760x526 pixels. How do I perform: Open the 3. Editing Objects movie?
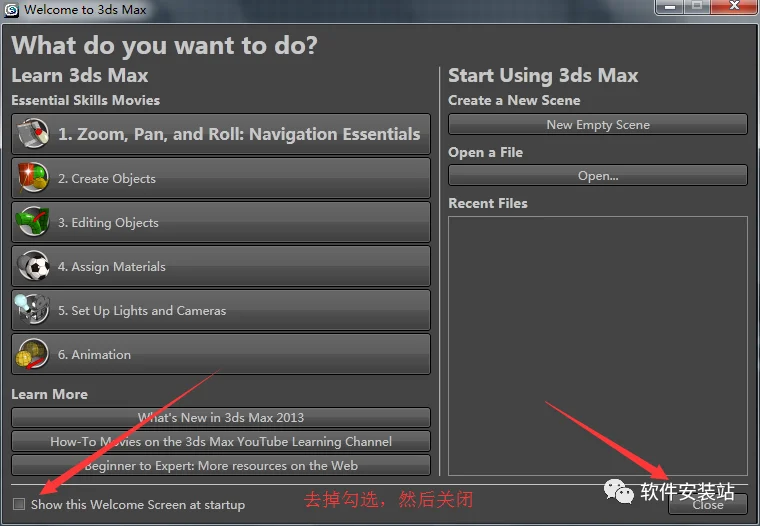tap(221, 222)
